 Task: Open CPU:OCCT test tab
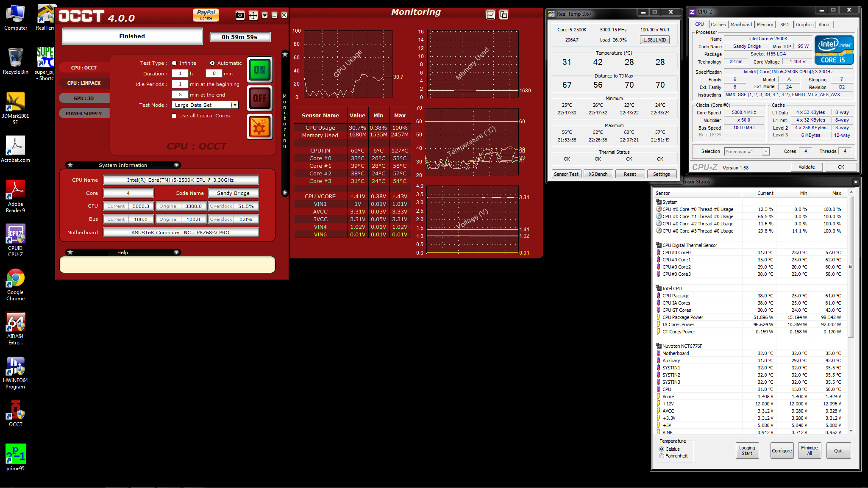pos(84,68)
